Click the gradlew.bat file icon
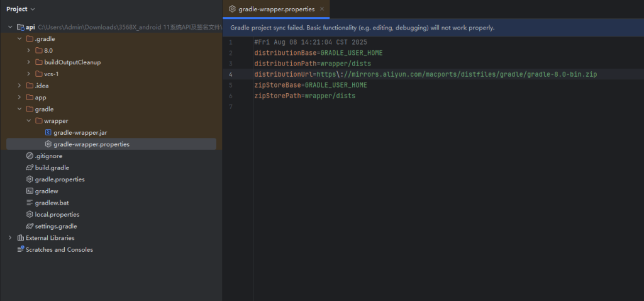This screenshot has height=301, width=644. [30, 203]
